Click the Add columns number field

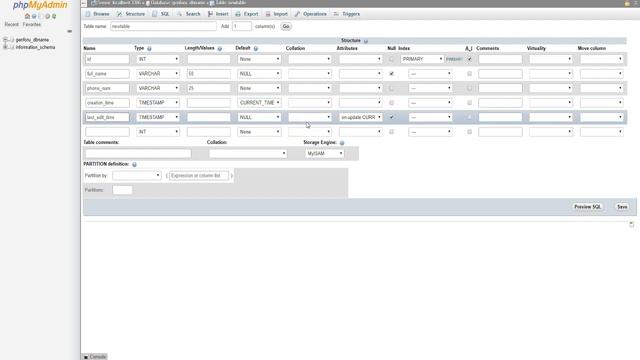coord(242,27)
